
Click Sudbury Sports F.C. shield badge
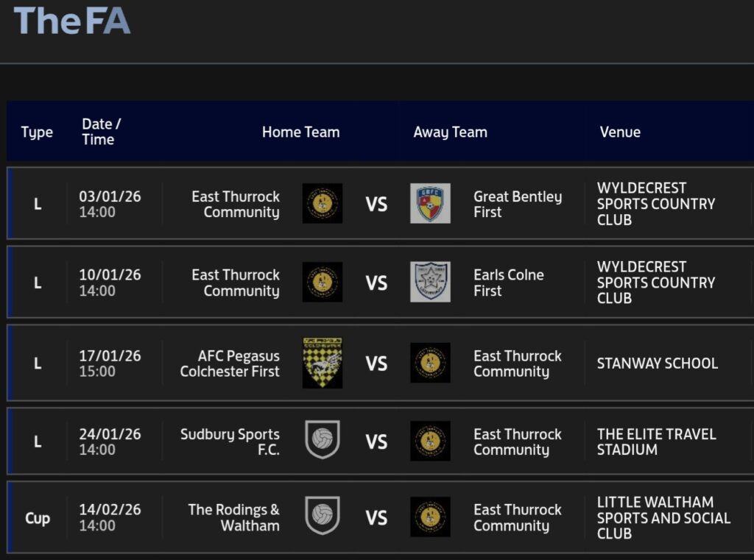(x=323, y=441)
